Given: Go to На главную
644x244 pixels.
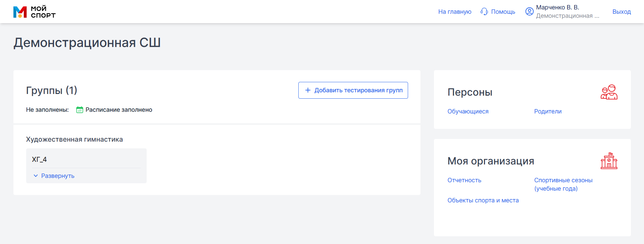Looking at the screenshot, I should click(x=454, y=12).
